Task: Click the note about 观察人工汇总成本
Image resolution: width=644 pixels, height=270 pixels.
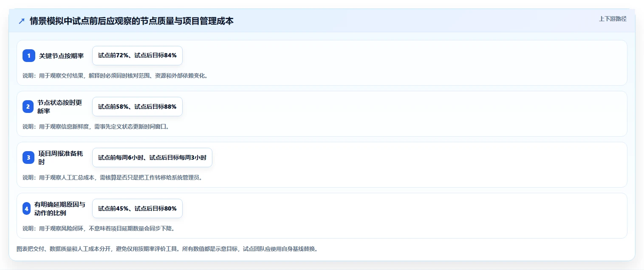Action: (113, 177)
